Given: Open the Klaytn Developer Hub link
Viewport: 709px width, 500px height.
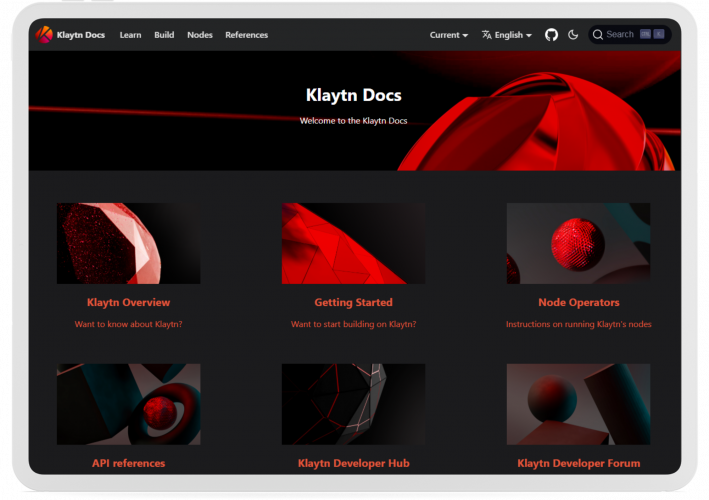Looking at the screenshot, I should [x=354, y=463].
